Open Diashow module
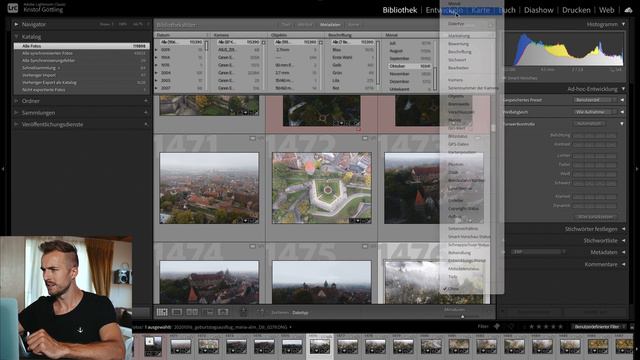640x360 pixels. coord(539,10)
